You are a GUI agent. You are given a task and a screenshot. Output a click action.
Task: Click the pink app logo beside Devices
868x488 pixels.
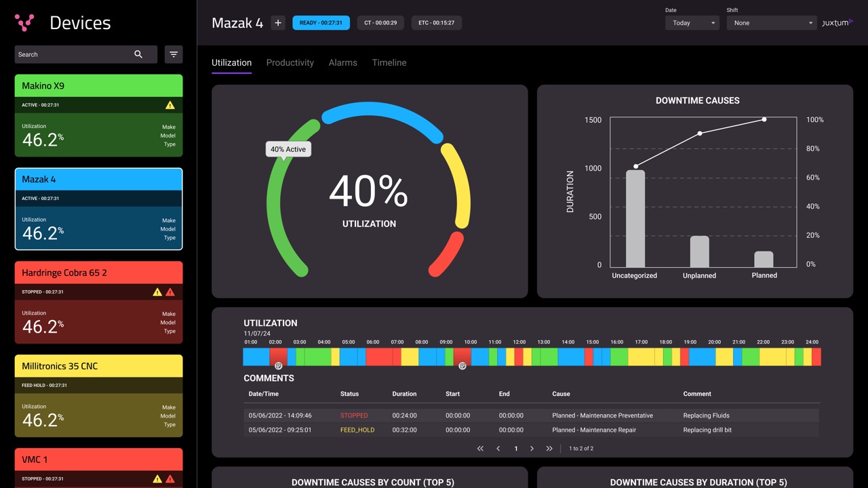[24, 23]
